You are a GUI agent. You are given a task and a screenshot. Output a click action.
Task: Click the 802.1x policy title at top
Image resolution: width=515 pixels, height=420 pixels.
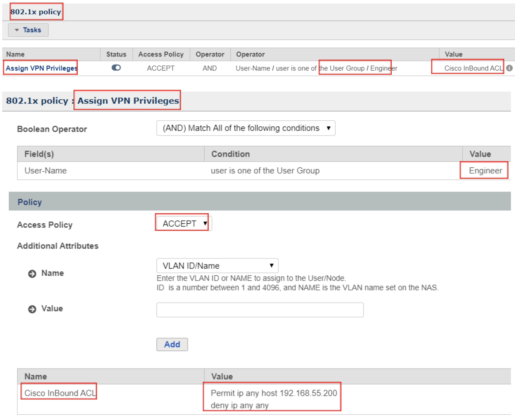tap(36, 12)
